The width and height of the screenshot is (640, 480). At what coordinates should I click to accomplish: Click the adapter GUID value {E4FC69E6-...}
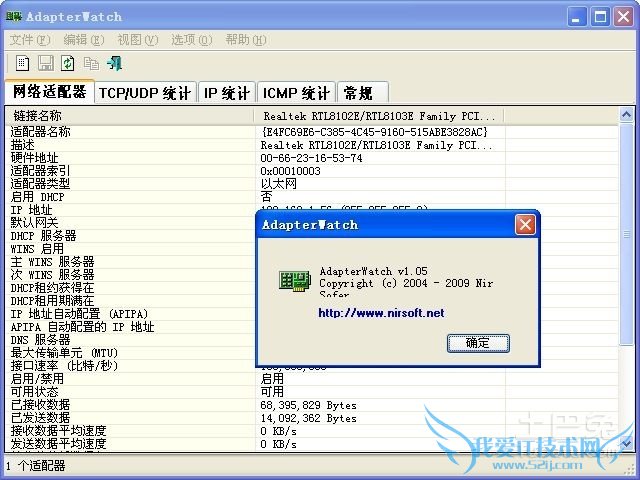374,132
